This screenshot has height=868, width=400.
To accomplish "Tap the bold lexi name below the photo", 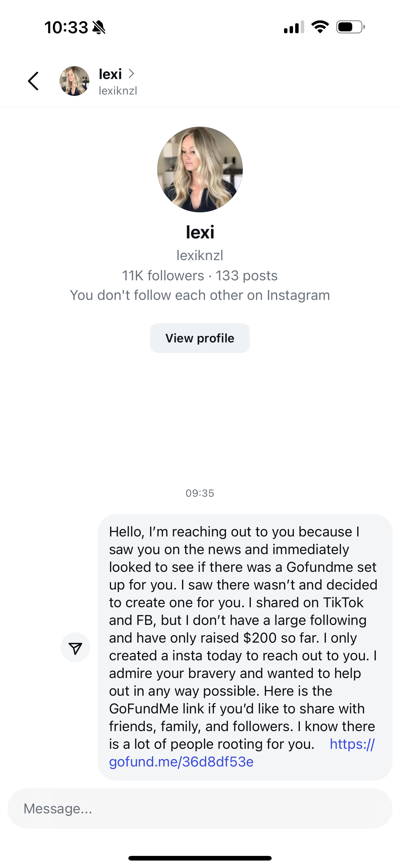I will coord(200,232).
